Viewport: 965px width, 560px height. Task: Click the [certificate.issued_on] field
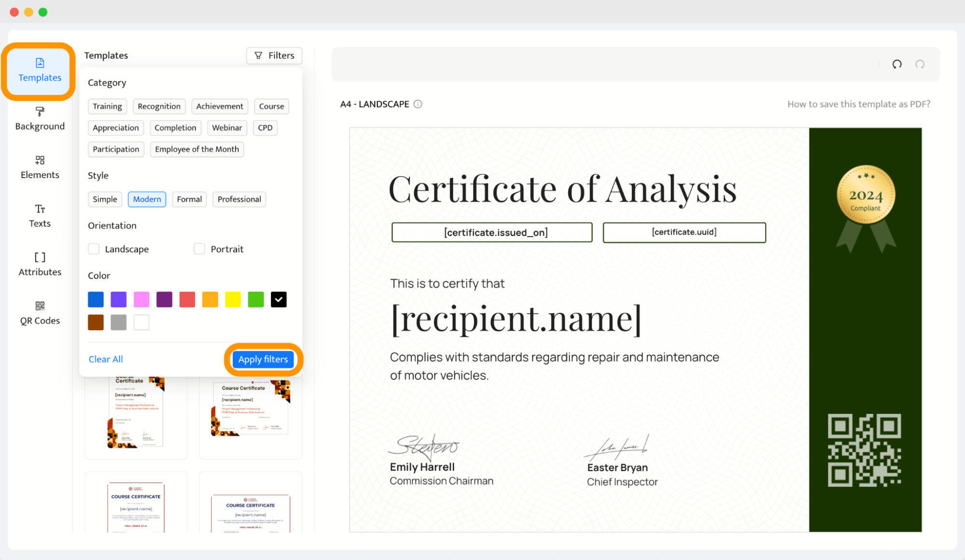492,233
